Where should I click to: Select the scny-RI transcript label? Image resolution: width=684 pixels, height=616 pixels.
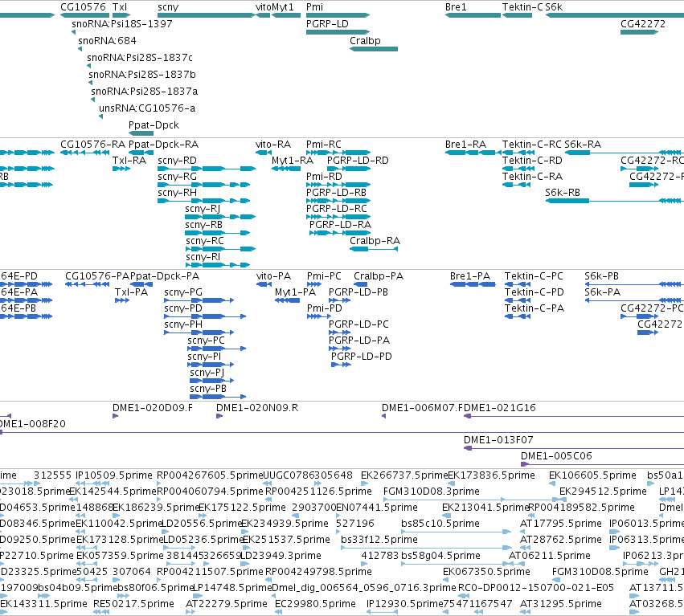[203, 257]
